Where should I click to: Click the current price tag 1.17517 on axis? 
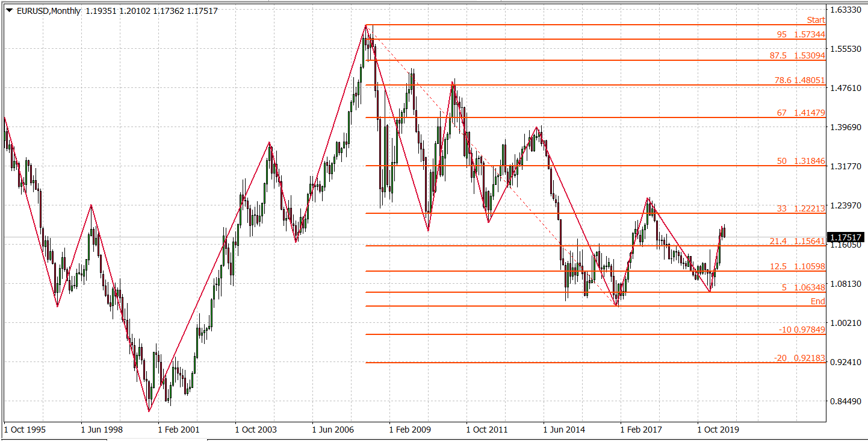(x=847, y=237)
